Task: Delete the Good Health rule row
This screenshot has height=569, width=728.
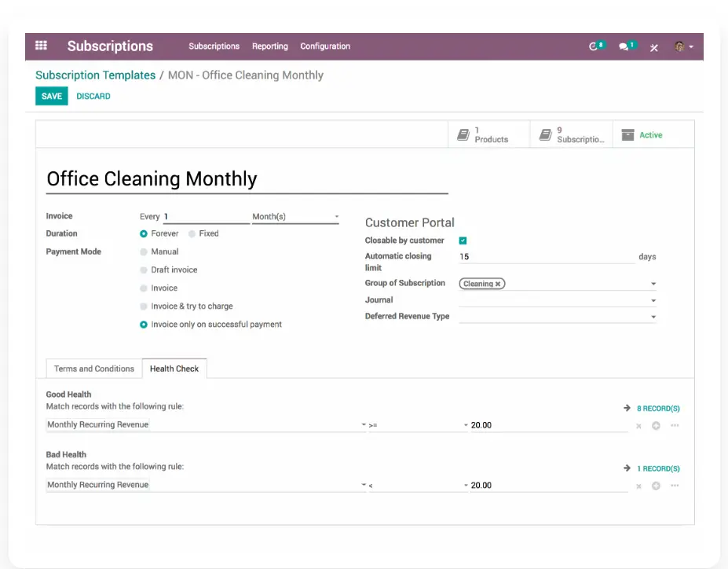Action: point(638,426)
